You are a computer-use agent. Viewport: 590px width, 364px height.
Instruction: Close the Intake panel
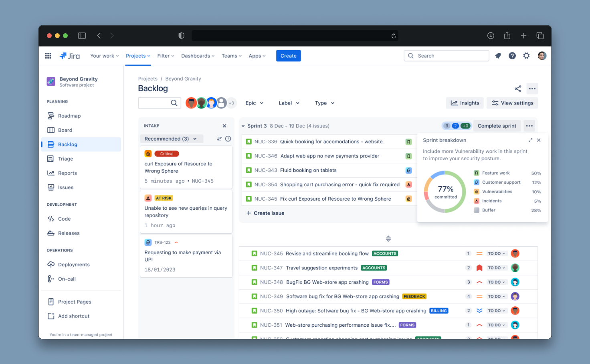tap(224, 126)
